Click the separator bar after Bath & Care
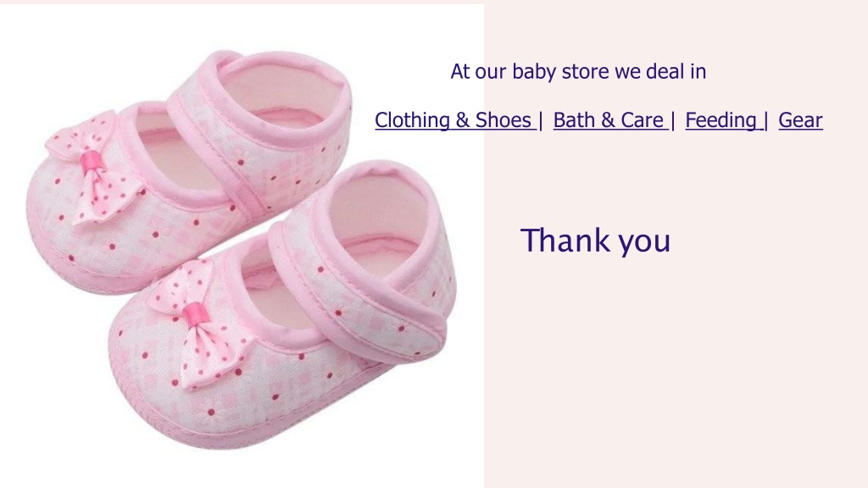 (672, 120)
